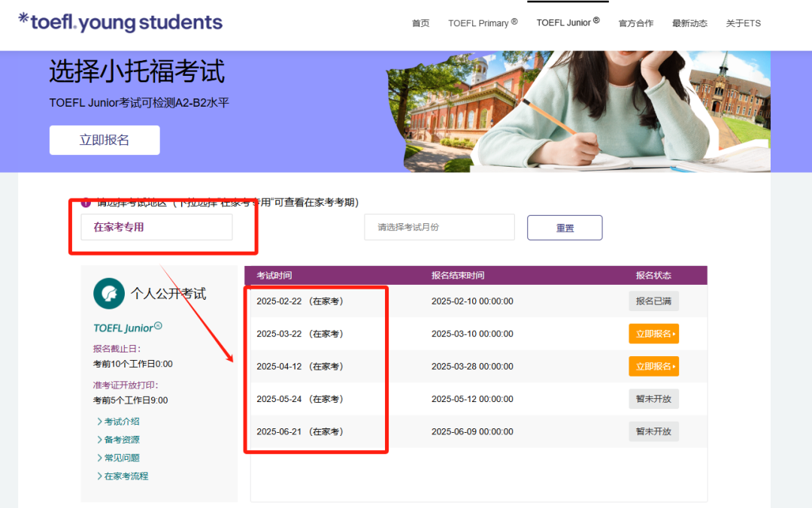Click the 立即报名 banner button
This screenshot has width=812, height=508.
tap(105, 140)
